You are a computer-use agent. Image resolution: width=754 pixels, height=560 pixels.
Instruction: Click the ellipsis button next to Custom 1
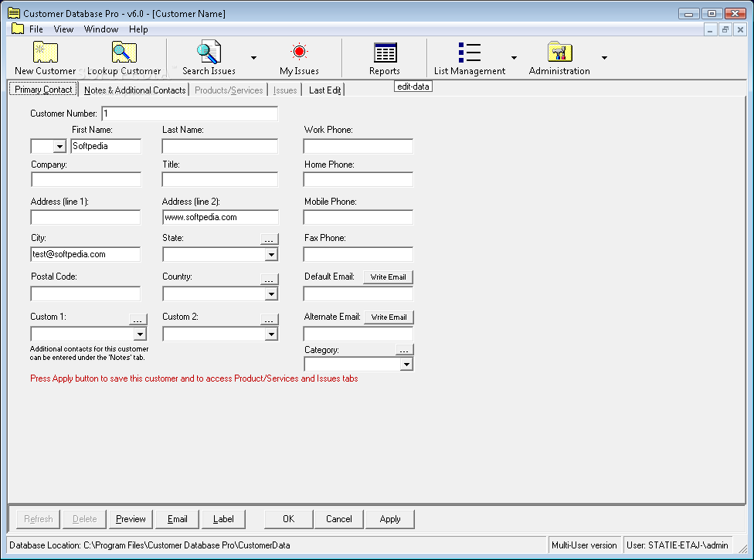pyautogui.click(x=138, y=319)
